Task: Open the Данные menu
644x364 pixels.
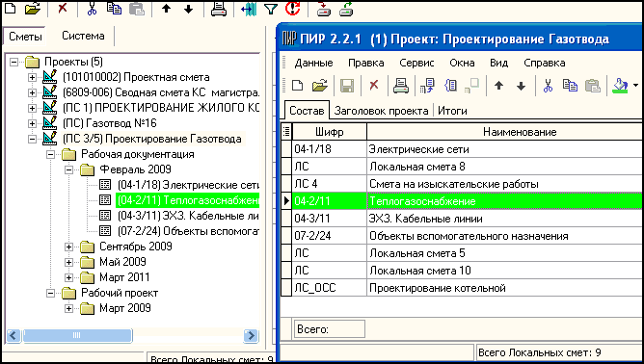Action: coord(313,63)
